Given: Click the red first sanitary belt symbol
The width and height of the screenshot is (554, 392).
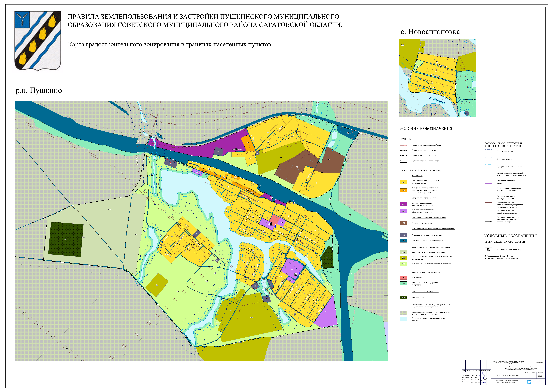Looking at the screenshot, I should (x=488, y=174).
